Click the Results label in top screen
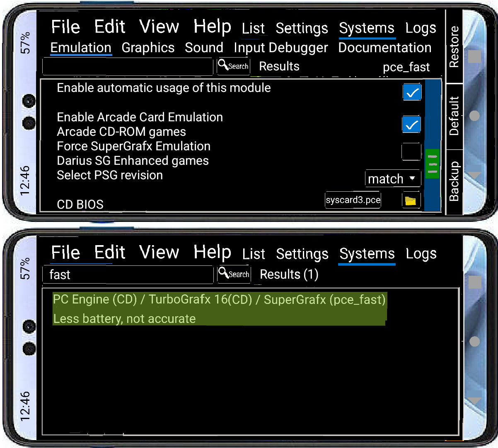Viewport: 498px width, 448px height. click(x=279, y=66)
